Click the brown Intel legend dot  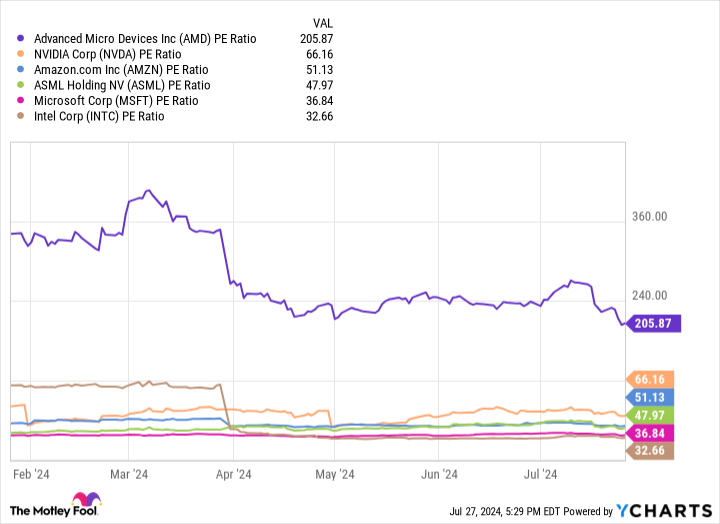coord(20,116)
